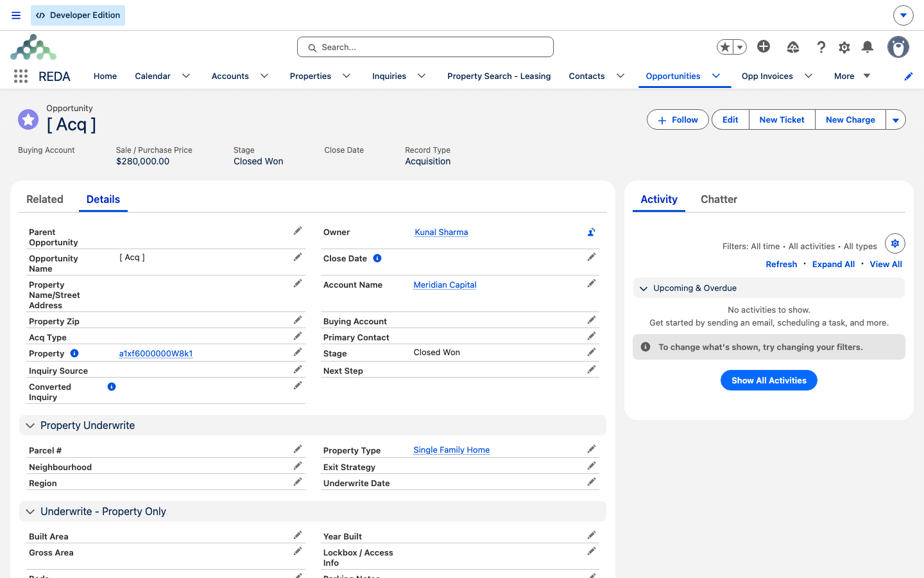Go to the Home nav tab
This screenshot has height=578, width=924.
[x=105, y=76]
